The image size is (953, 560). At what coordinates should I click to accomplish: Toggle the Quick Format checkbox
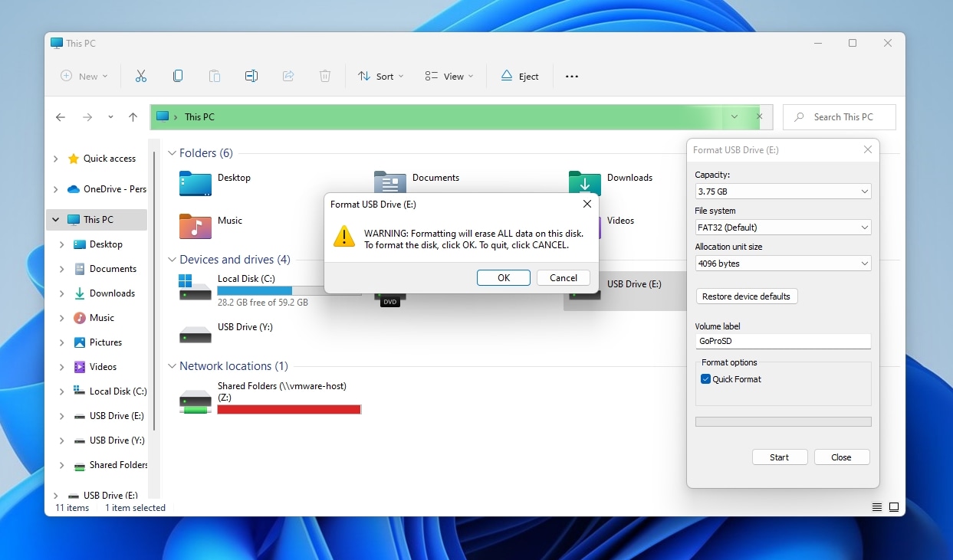[x=706, y=378]
